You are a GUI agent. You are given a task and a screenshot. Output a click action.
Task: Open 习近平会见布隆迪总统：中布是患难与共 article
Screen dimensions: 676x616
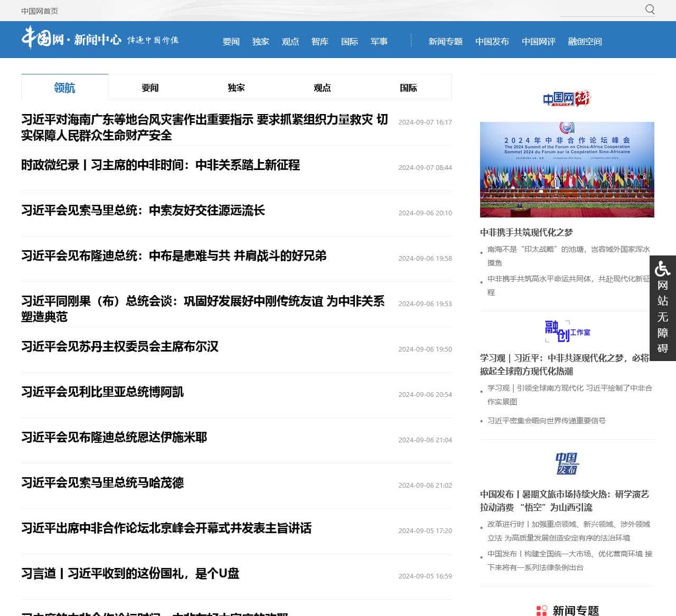point(174,256)
